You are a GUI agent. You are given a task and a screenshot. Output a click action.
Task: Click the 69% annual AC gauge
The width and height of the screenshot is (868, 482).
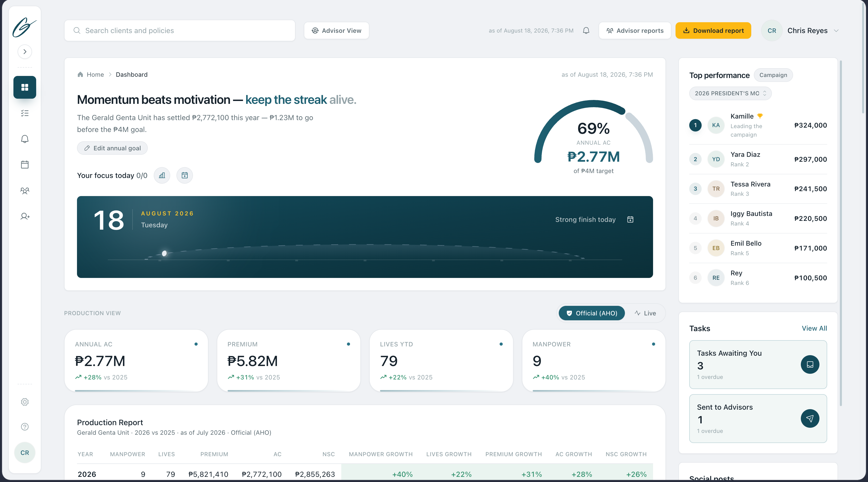(593, 136)
